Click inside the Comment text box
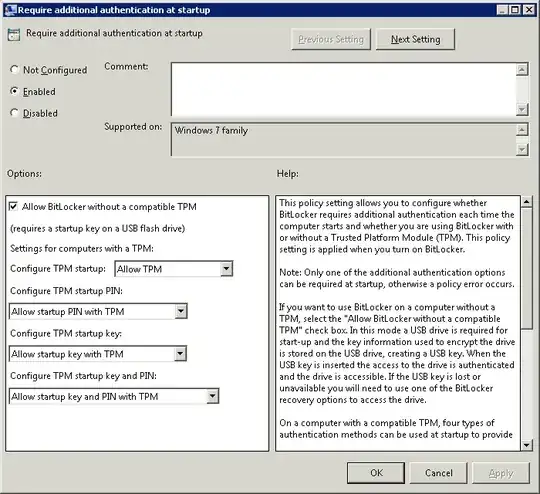The image size is (540, 494). (x=343, y=89)
